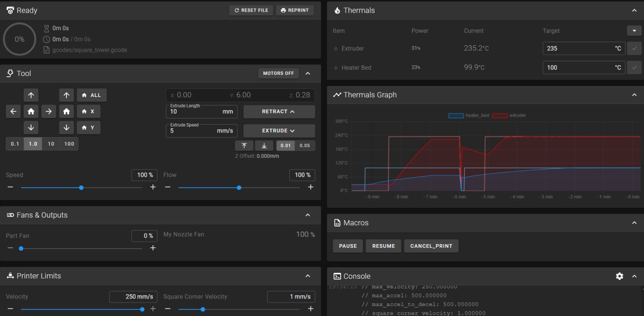Increase Speed with plus icon
This screenshot has height=316, width=644.
click(x=153, y=187)
